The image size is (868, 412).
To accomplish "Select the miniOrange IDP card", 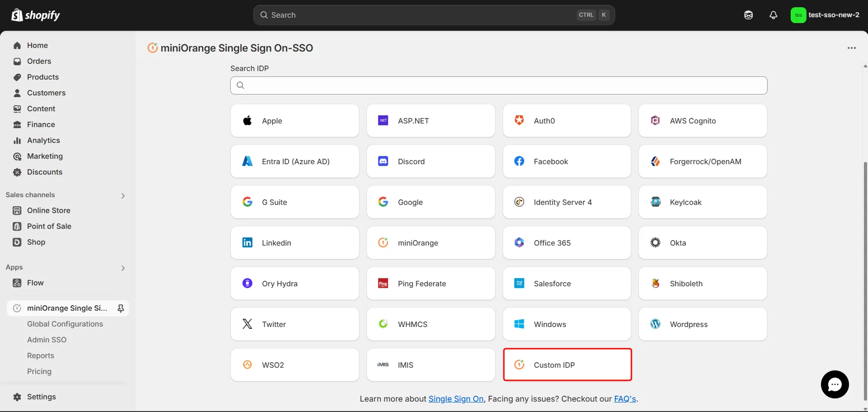I will (x=431, y=243).
